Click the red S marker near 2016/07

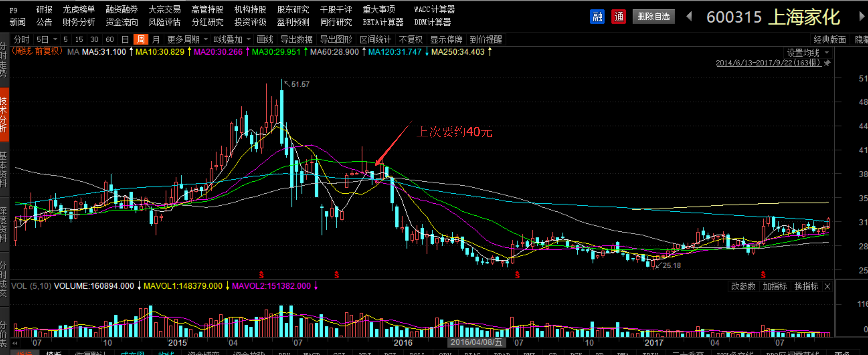[x=517, y=275]
